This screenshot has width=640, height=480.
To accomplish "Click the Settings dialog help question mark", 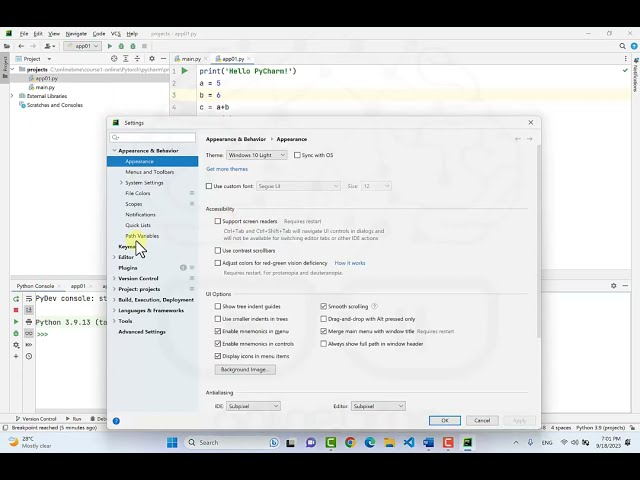I will 116,421.
